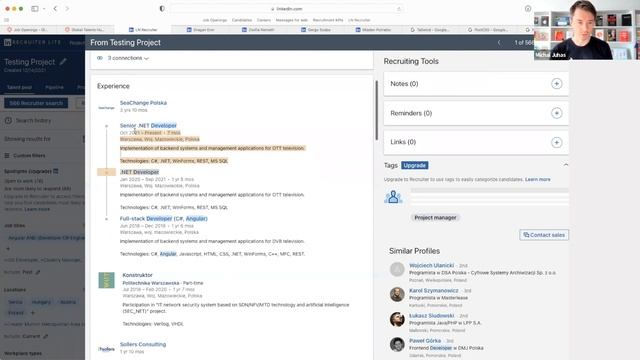Remove the Austria location filter chip

pyautogui.click(x=68, y=302)
